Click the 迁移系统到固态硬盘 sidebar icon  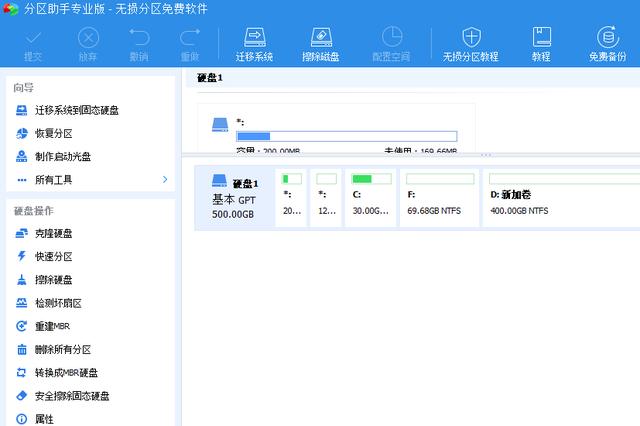tap(21, 110)
